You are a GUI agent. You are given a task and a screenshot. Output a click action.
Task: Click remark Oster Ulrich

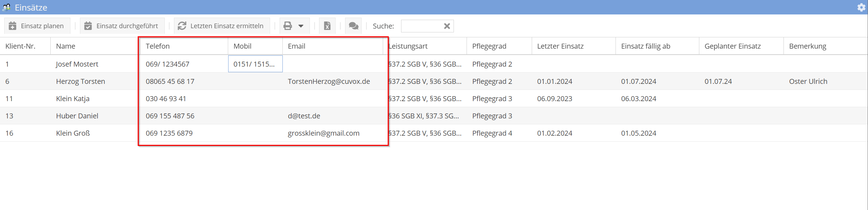point(808,81)
